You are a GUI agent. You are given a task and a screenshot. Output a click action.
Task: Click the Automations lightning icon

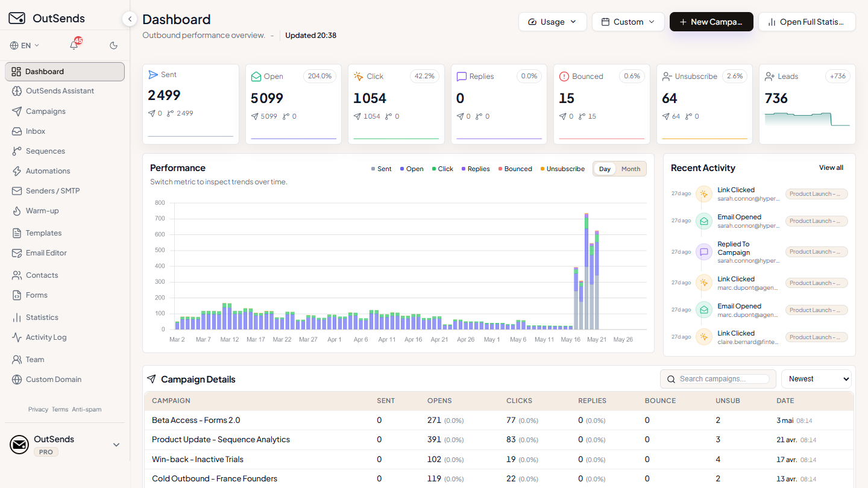(17, 171)
